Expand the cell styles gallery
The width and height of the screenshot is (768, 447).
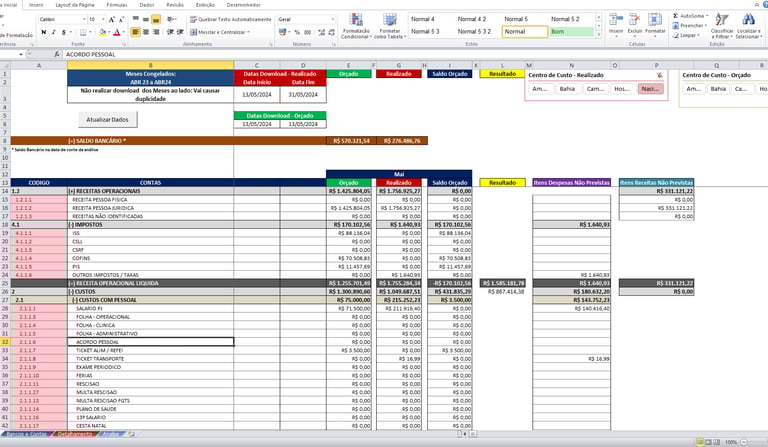tap(599, 35)
